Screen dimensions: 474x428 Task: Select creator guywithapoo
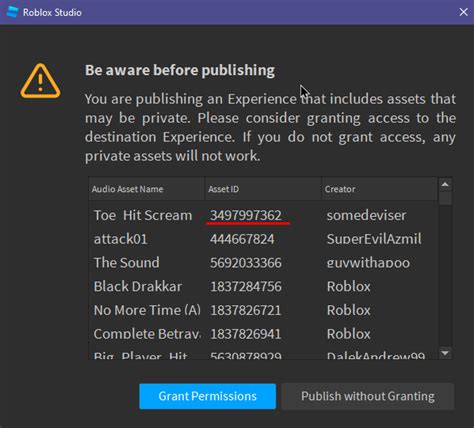pyautogui.click(x=368, y=263)
